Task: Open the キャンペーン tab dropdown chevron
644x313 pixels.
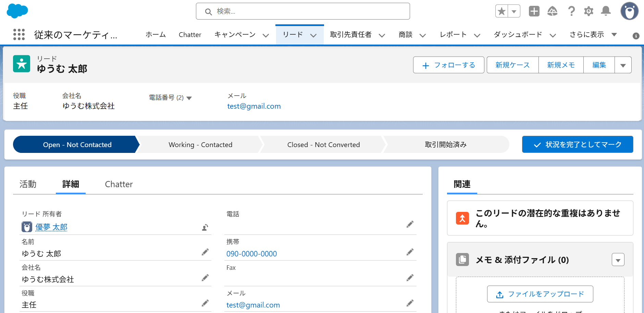Action: tap(265, 35)
